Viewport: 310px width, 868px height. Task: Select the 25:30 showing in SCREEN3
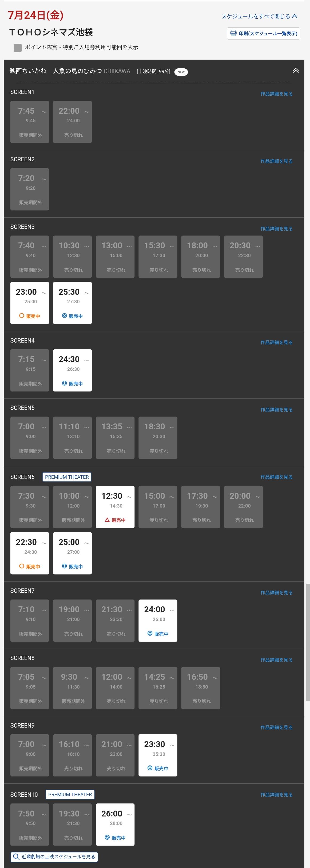(x=72, y=303)
